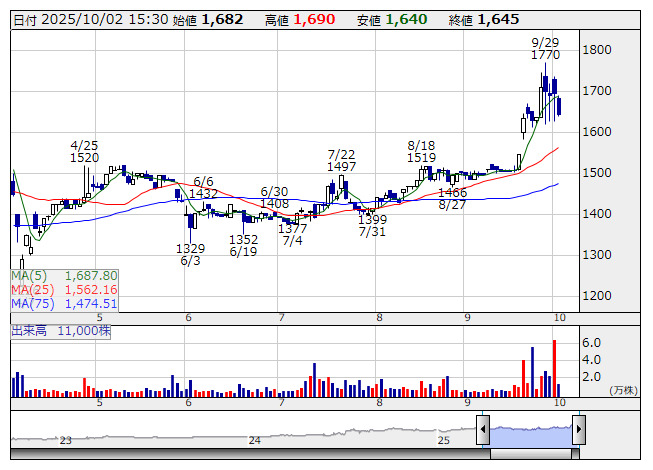The width and height of the screenshot is (653, 470).
Task: Click the 8/18 peak annotation of 1519
Action: click(x=421, y=151)
